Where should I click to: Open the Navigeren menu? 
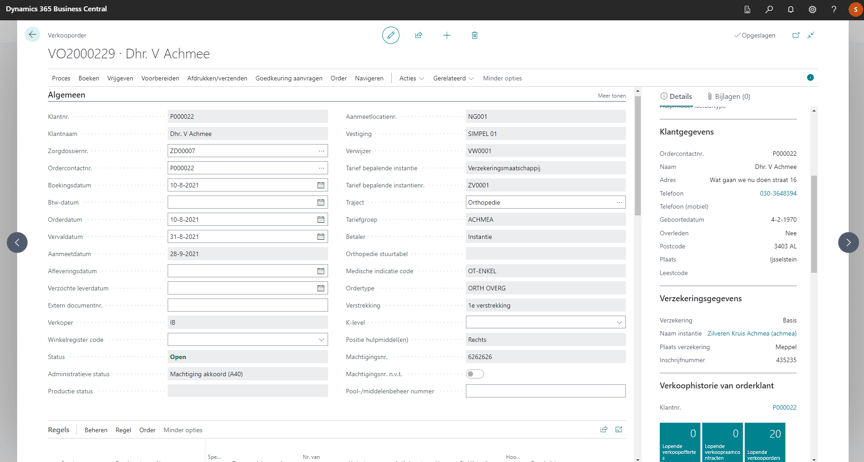(369, 78)
